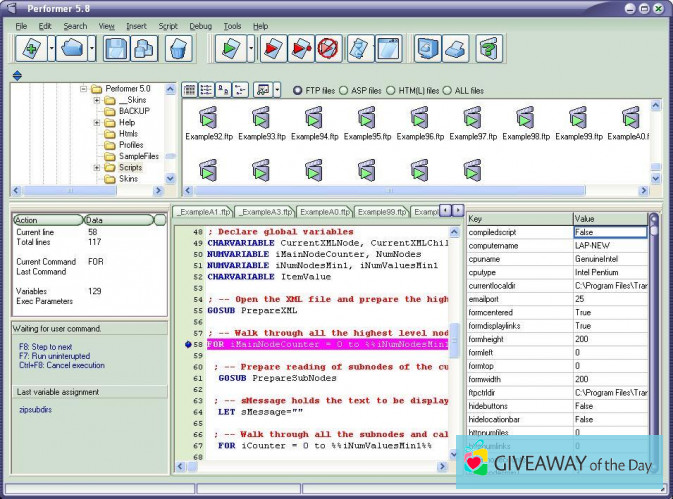
Task: Click the printer toolbar icon
Action: pos(454,48)
